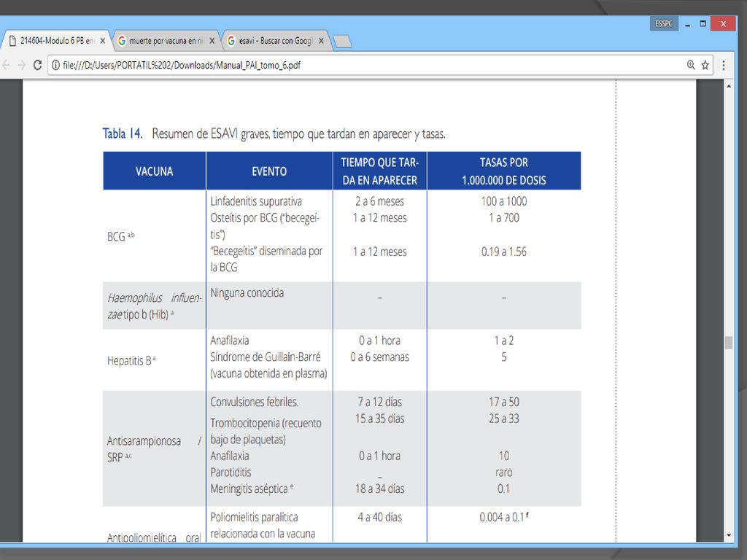Click 'Poliomielitis paralítica' event text

click(254, 518)
